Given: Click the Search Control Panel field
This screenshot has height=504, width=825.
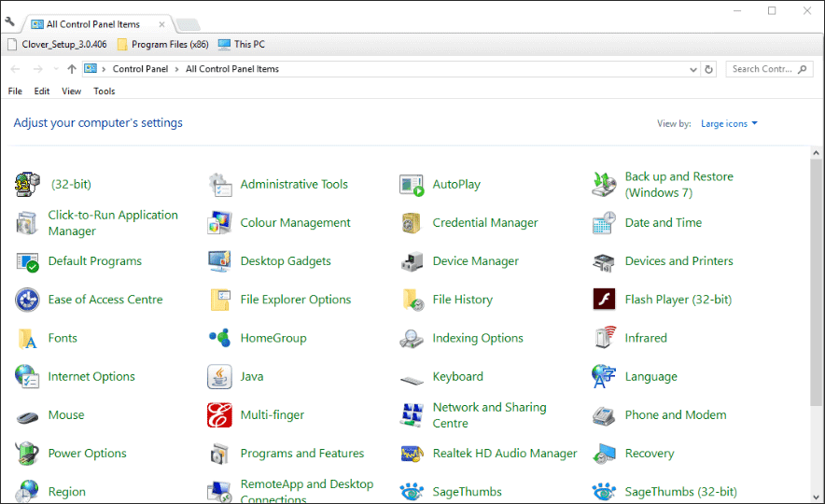Looking at the screenshot, I should pyautogui.click(x=769, y=69).
